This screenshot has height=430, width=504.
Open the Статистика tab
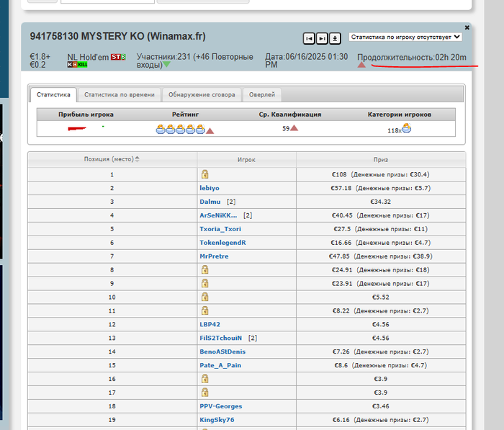pos(53,94)
